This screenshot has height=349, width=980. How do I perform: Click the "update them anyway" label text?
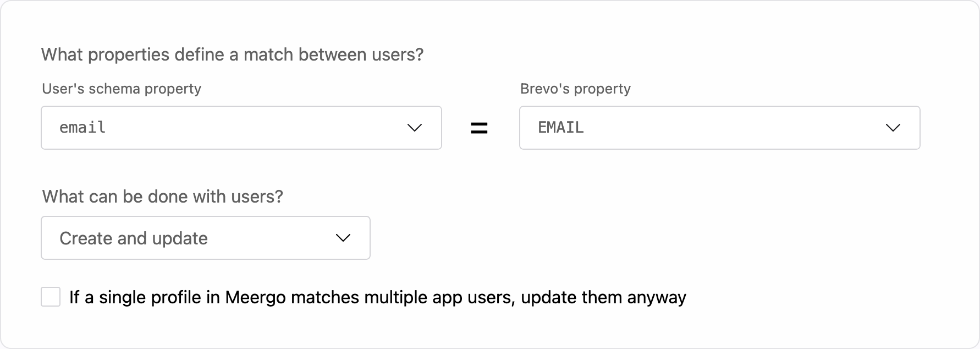[603, 297]
